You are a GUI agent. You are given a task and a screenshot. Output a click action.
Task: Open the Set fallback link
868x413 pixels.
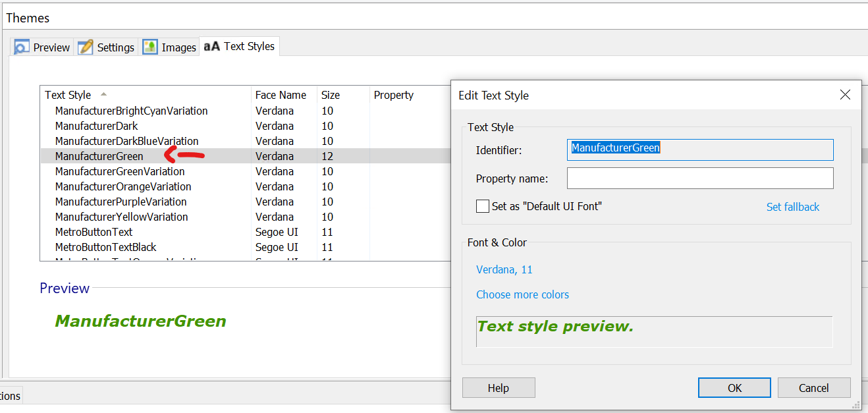point(792,207)
